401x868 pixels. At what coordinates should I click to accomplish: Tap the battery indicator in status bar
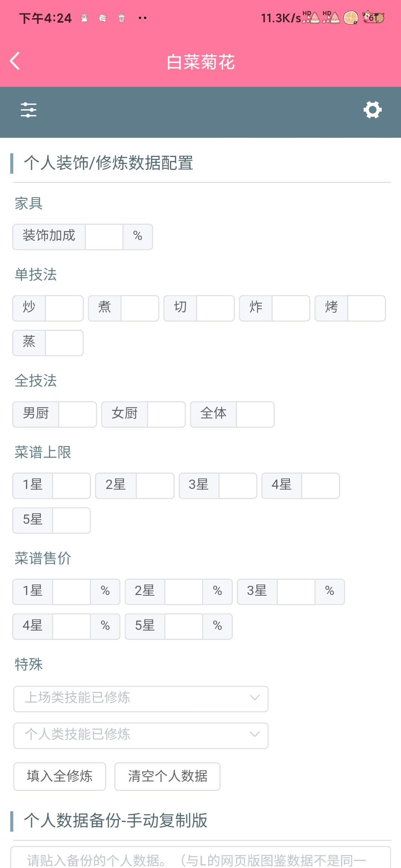tap(374, 17)
